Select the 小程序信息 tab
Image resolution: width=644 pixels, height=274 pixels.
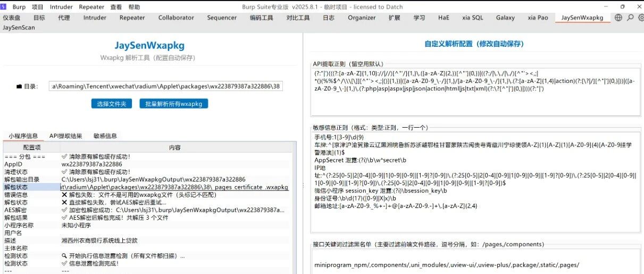23,136
